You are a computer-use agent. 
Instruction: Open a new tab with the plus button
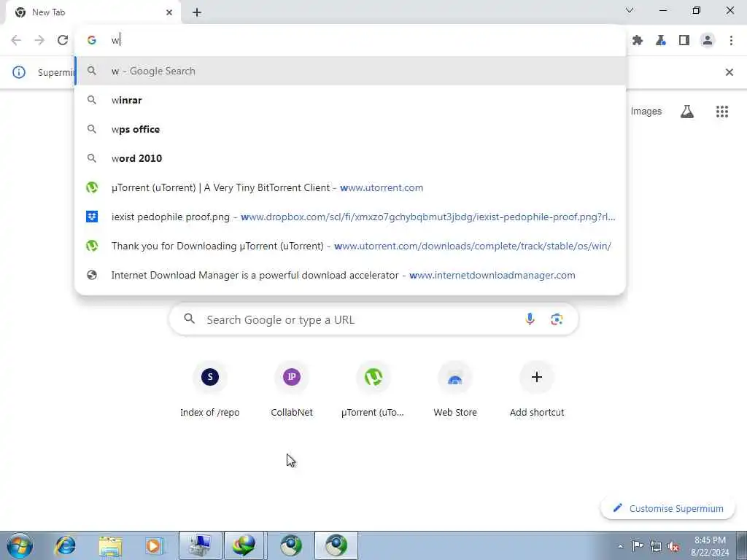click(197, 12)
